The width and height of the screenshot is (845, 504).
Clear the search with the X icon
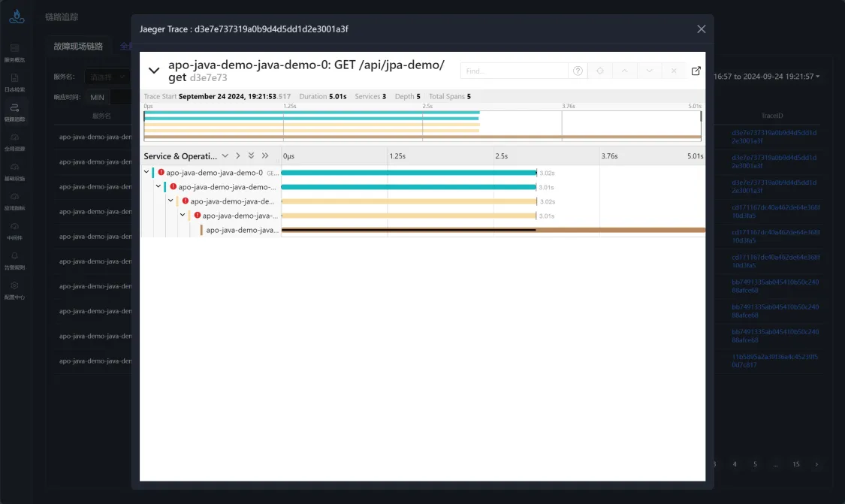(x=674, y=71)
